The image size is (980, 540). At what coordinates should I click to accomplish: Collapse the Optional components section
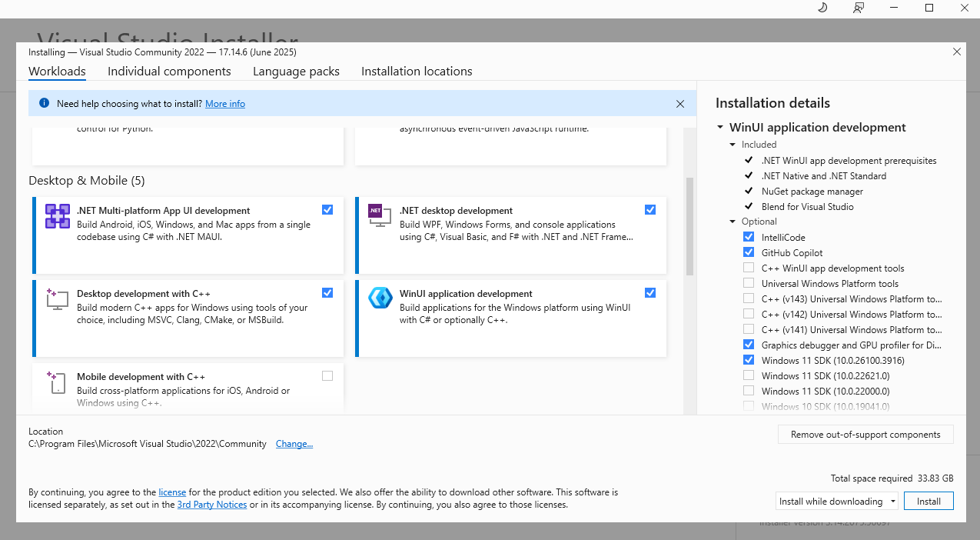[733, 222]
